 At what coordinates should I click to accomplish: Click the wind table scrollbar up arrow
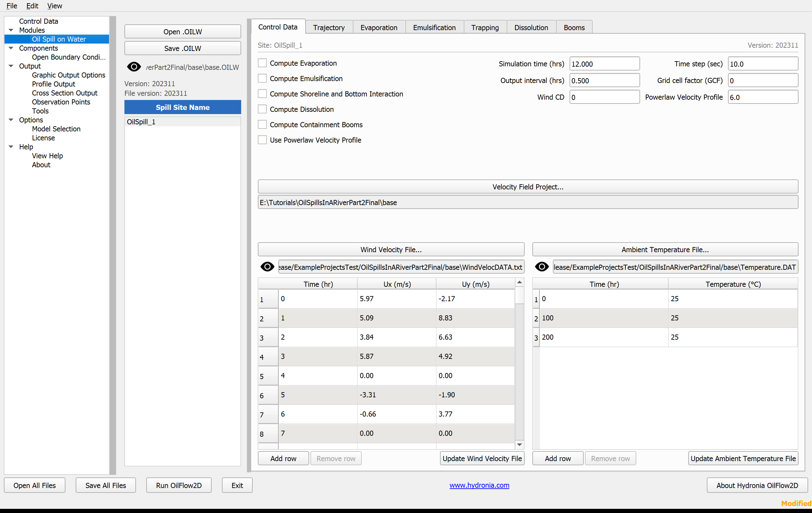pyautogui.click(x=520, y=282)
